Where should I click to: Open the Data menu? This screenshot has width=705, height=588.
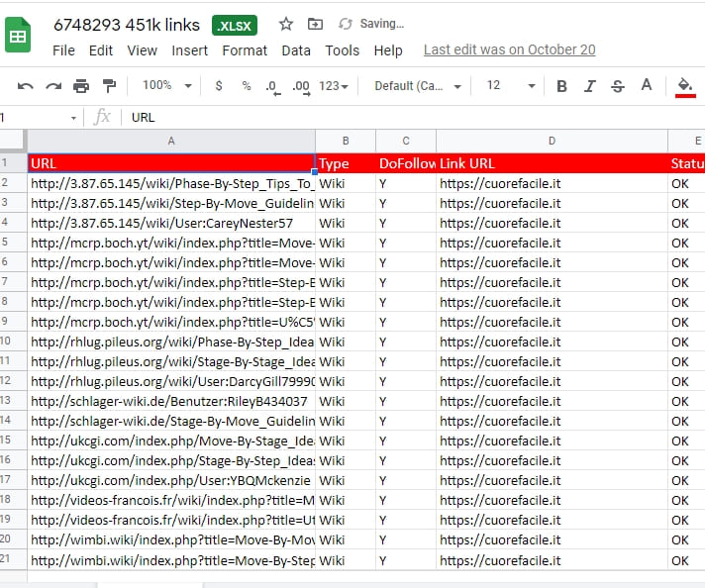coord(295,49)
